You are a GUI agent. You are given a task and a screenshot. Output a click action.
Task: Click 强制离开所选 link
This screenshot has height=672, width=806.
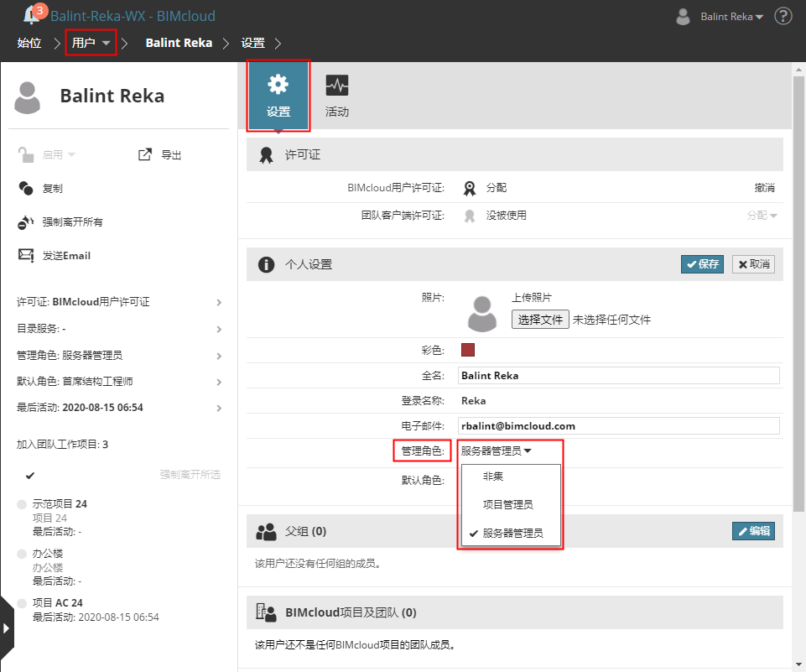point(190,474)
